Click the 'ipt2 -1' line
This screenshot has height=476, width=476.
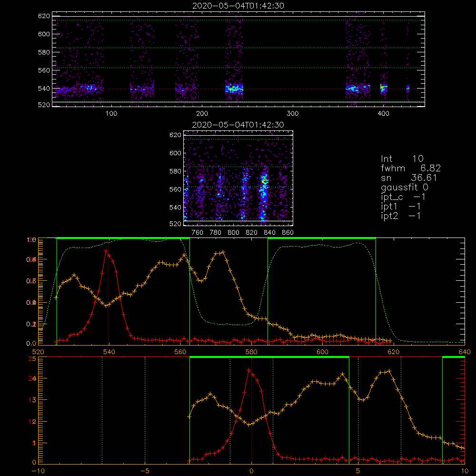coord(401,216)
